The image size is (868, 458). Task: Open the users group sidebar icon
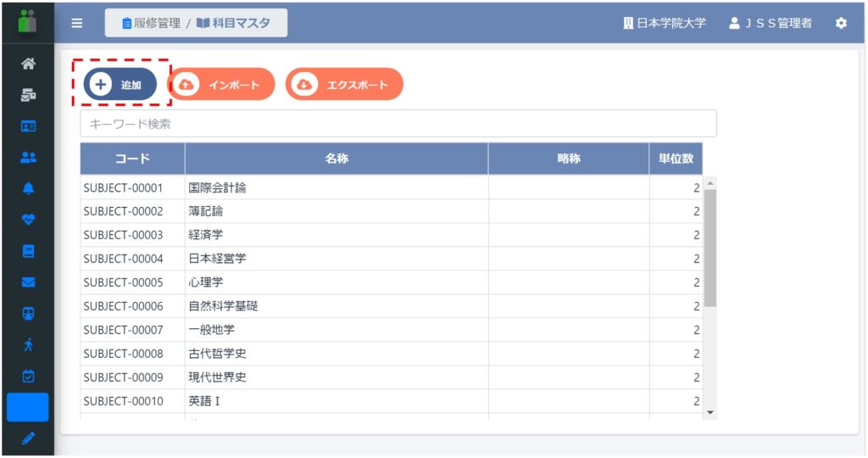coord(28,157)
